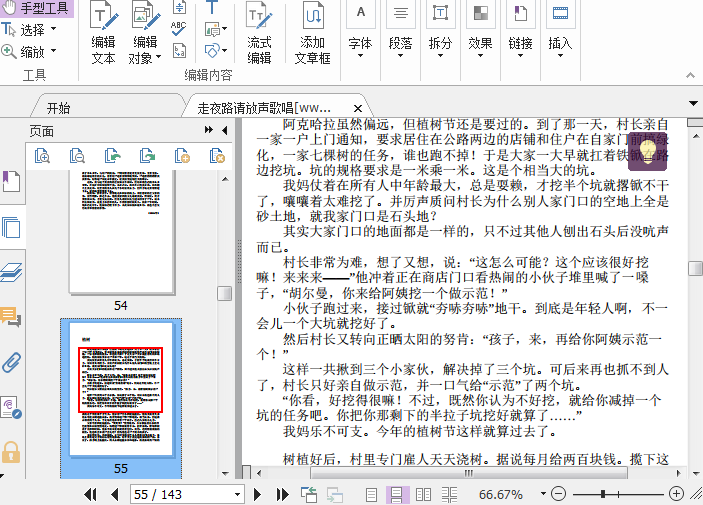Zoom in with the plus button
The height and width of the screenshot is (505, 703).
pyautogui.click(x=676, y=494)
